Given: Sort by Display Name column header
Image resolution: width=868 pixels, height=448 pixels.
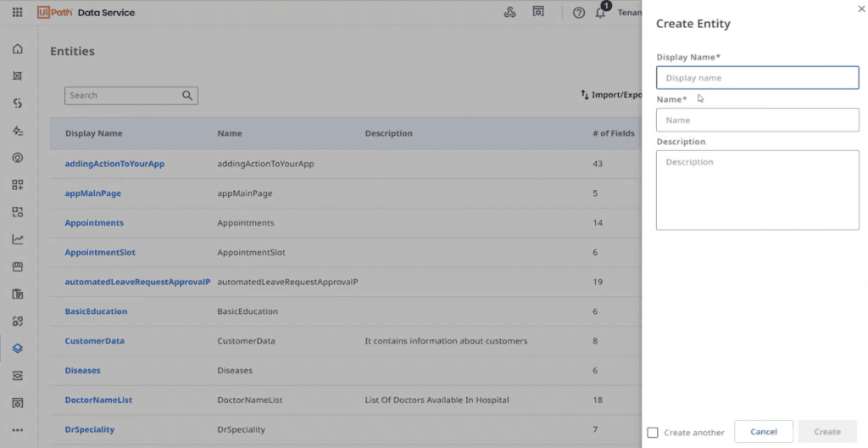Looking at the screenshot, I should coord(93,133).
